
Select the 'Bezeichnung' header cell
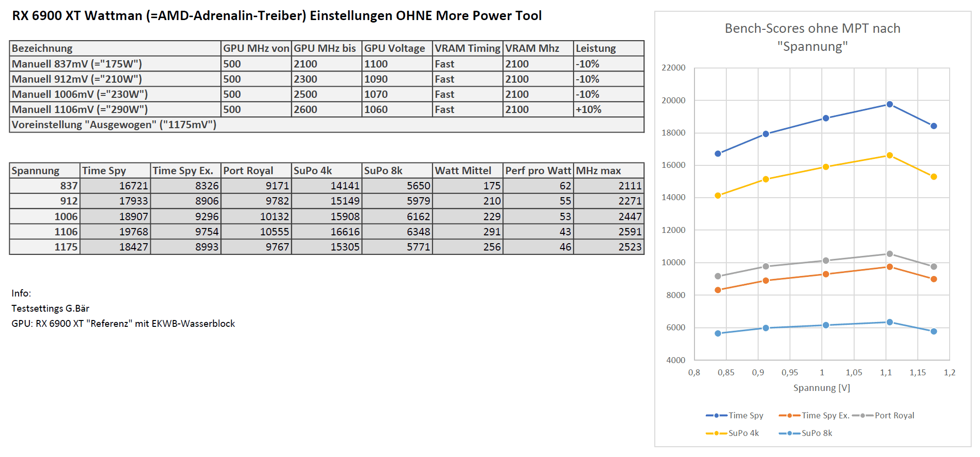click(115, 48)
